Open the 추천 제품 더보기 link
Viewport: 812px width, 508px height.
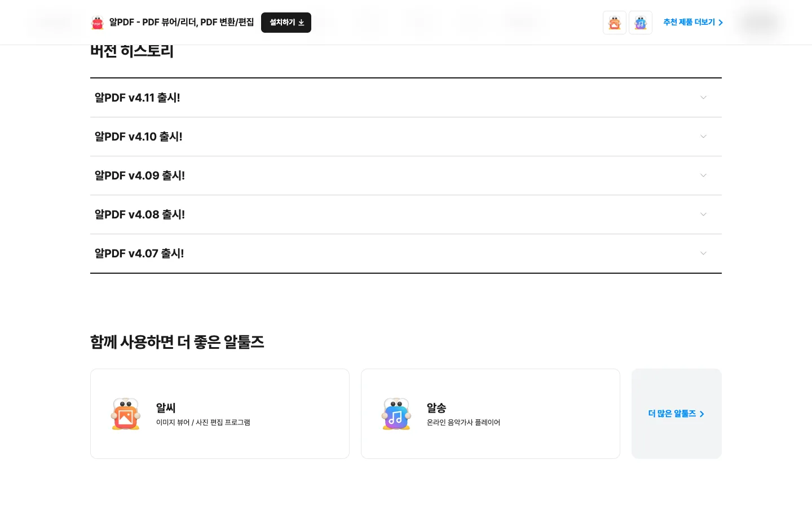[x=693, y=23]
